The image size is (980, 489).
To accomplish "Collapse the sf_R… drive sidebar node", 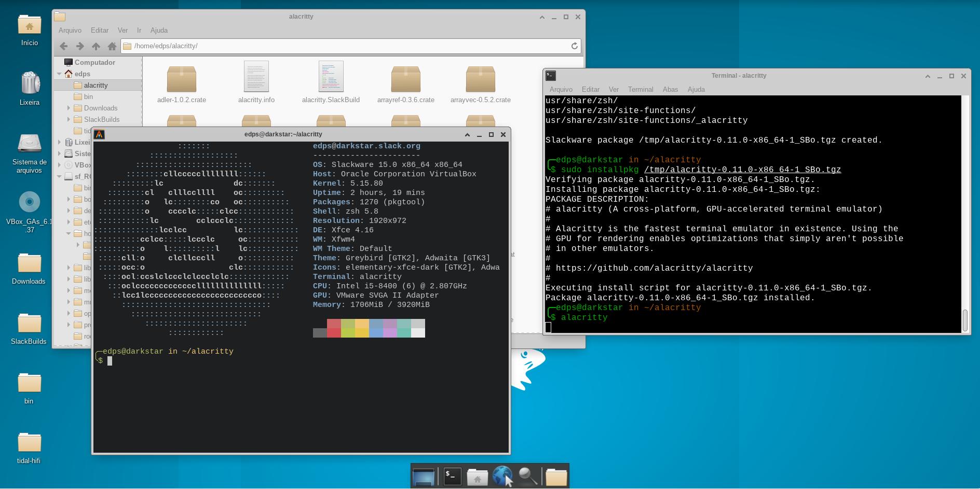I will coord(59,176).
